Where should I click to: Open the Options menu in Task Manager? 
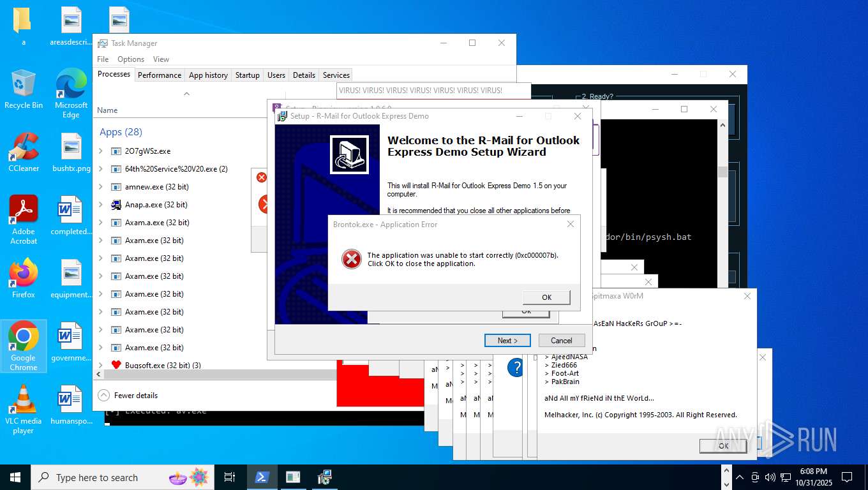point(131,59)
